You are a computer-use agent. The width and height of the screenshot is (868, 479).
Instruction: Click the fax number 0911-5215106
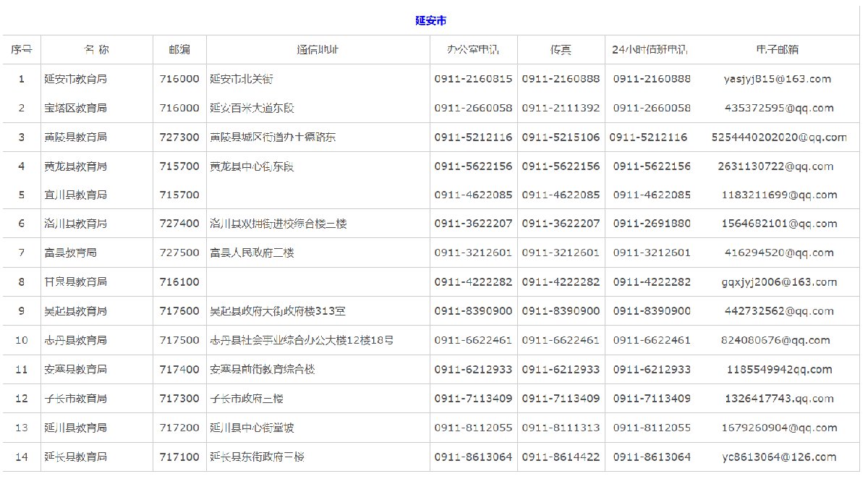561,137
